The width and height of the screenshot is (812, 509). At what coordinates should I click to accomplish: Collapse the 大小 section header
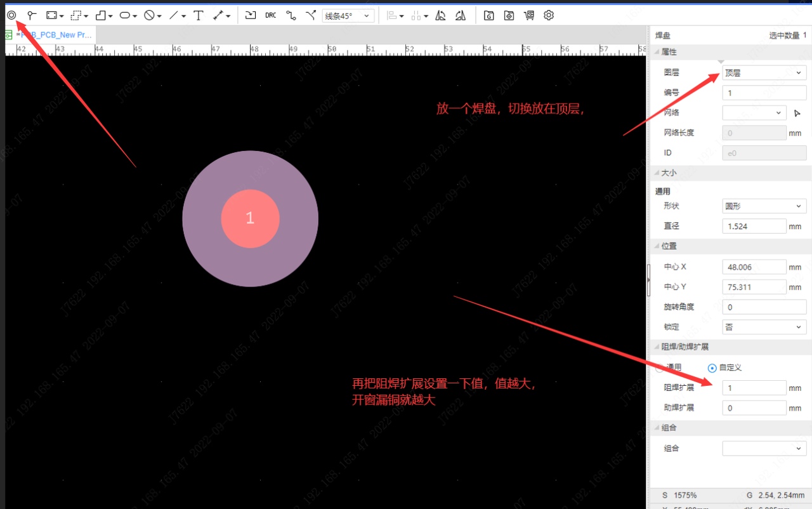coord(731,173)
